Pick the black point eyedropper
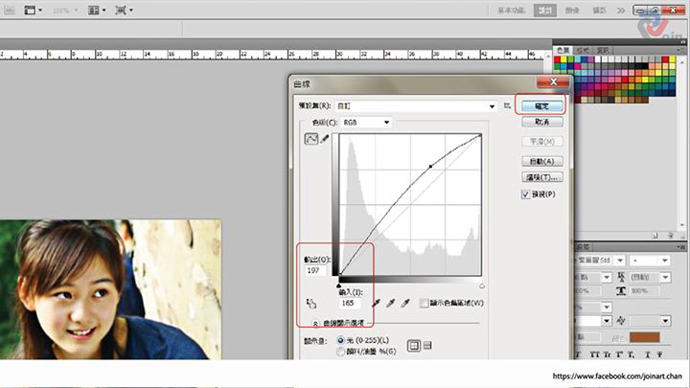Viewport: 690px width, 388px height. tap(376, 303)
